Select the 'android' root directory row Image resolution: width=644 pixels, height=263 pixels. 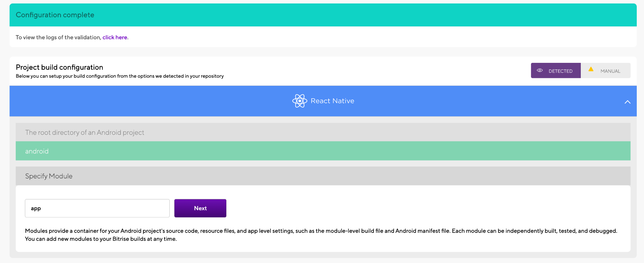coord(323,151)
